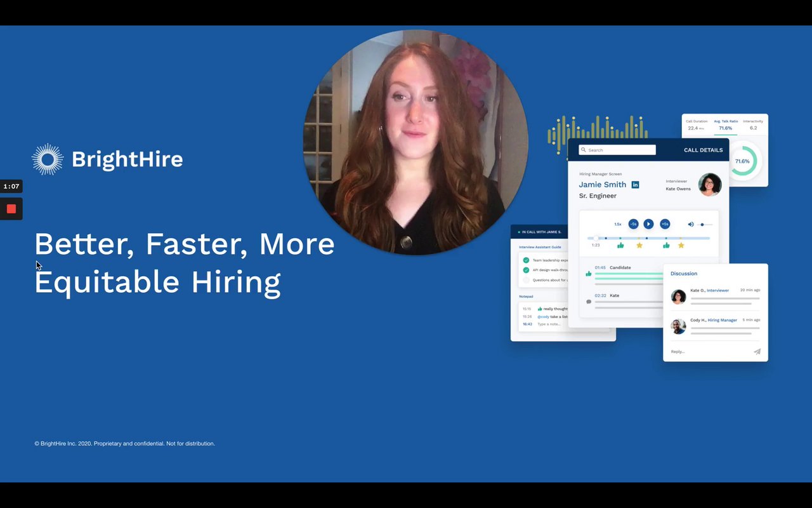Click the CALL DETAILS header

pos(703,150)
